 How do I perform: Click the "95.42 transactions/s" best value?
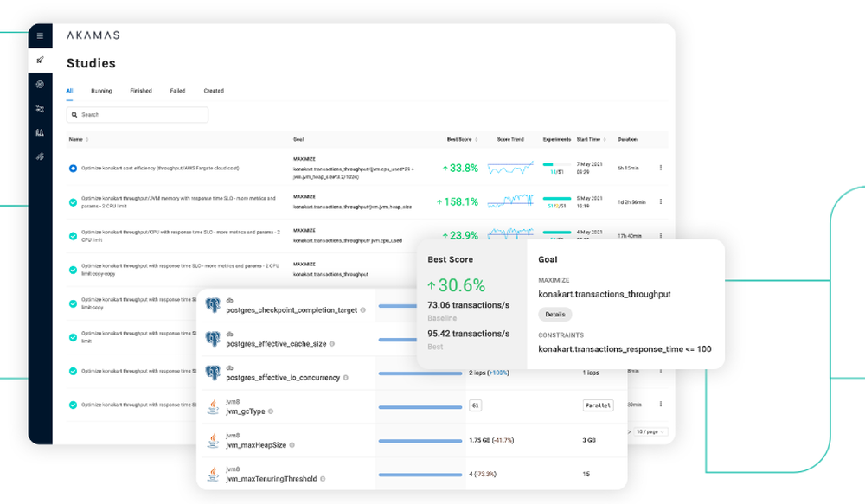(x=468, y=334)
